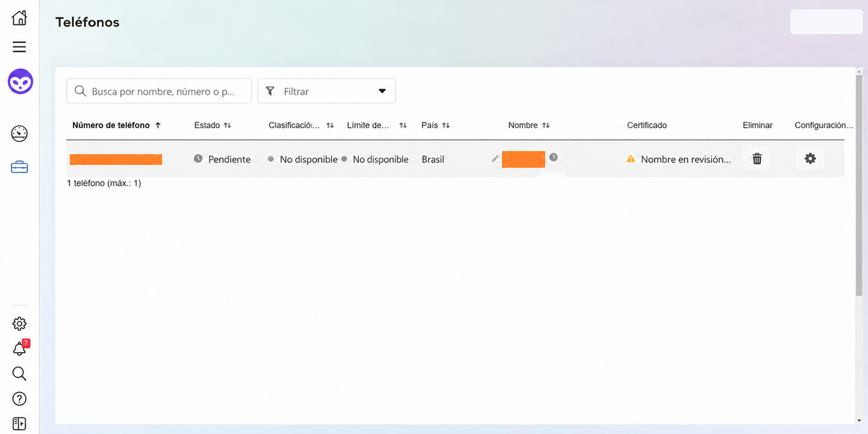
Task: Click the 1 teléfono (máx.: 1) count text
Action: pos(103,183)
